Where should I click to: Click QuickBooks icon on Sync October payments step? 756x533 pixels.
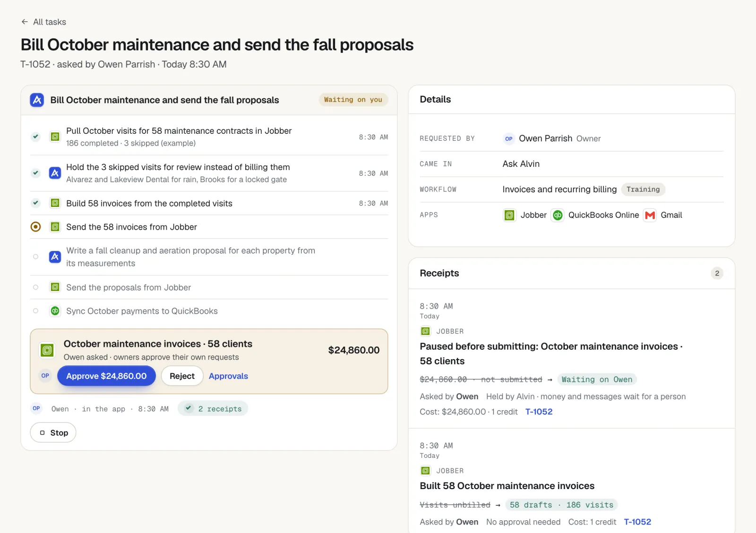(x=55, y=311)
